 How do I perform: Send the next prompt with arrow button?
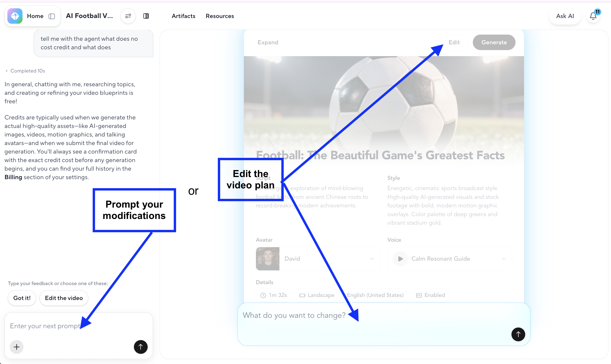(141, 347)
